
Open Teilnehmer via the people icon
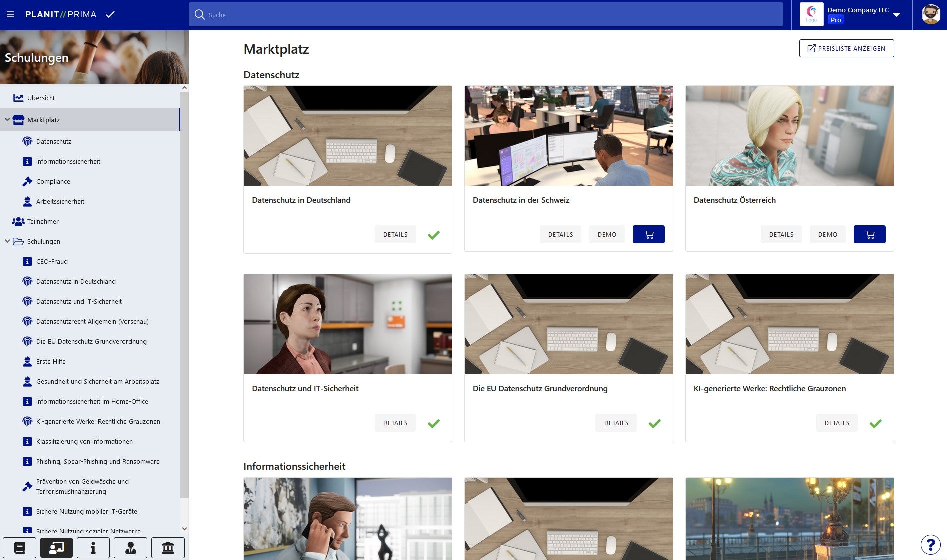coord(18,221)
